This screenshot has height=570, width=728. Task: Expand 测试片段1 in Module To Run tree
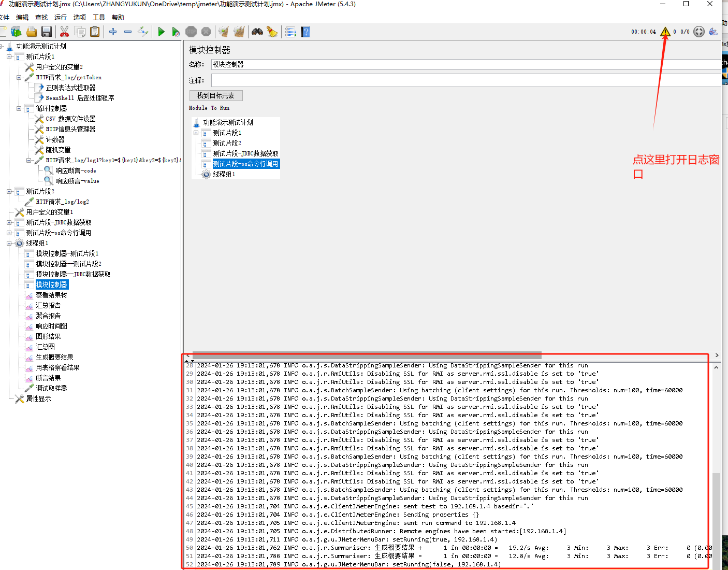[x=196, y=133]
